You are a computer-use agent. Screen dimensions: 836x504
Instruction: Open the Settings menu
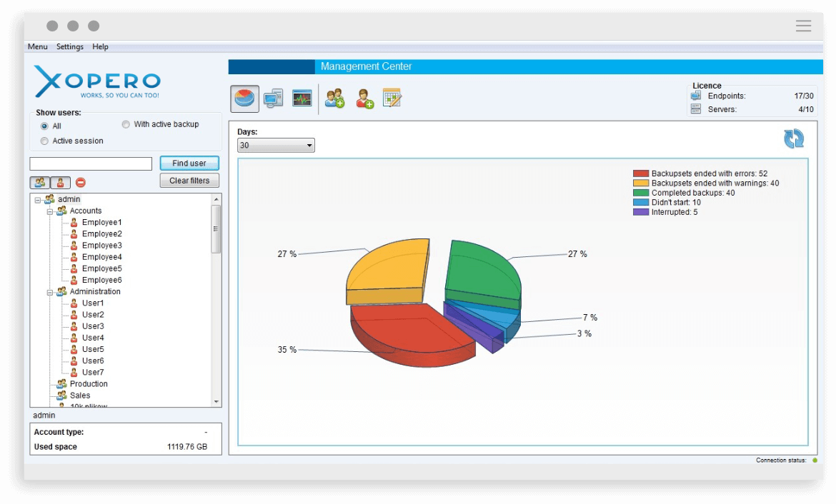[x=70, y=47]
